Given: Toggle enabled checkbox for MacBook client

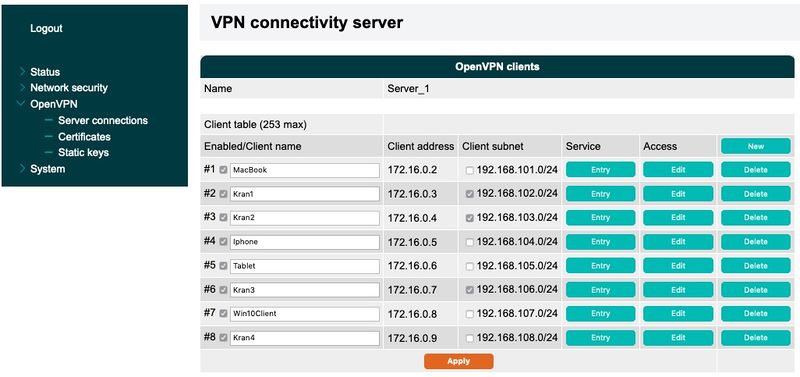Looking at the screenshot, I should point(223,170).
